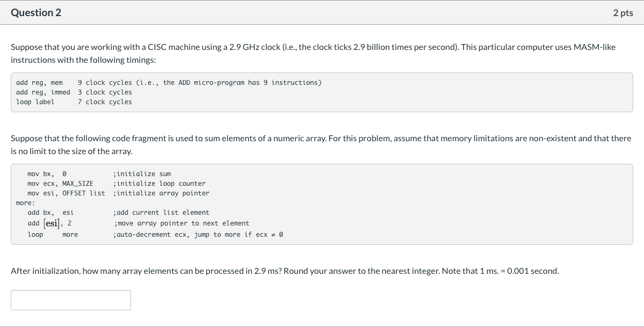This screenshot has height=327, width=644.
Task: Click the code fragment panel
Action: [x=321, y=204]
